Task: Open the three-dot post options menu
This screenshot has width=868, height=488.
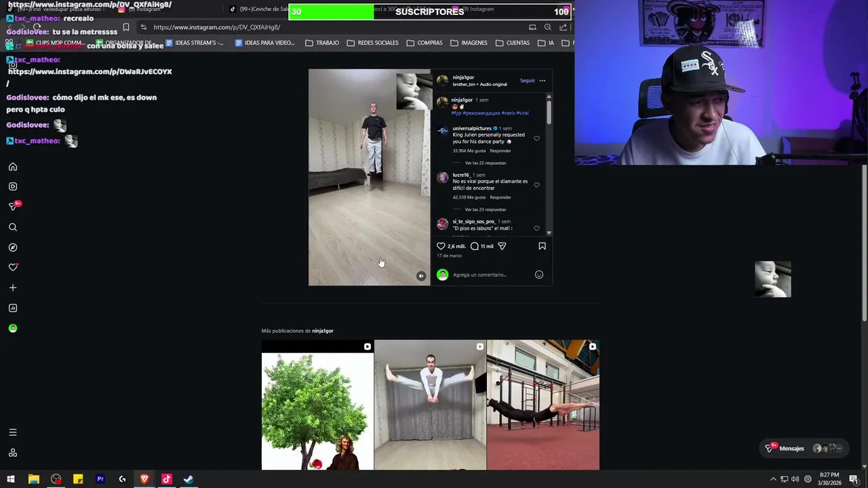Action: (x=542, y=81)
